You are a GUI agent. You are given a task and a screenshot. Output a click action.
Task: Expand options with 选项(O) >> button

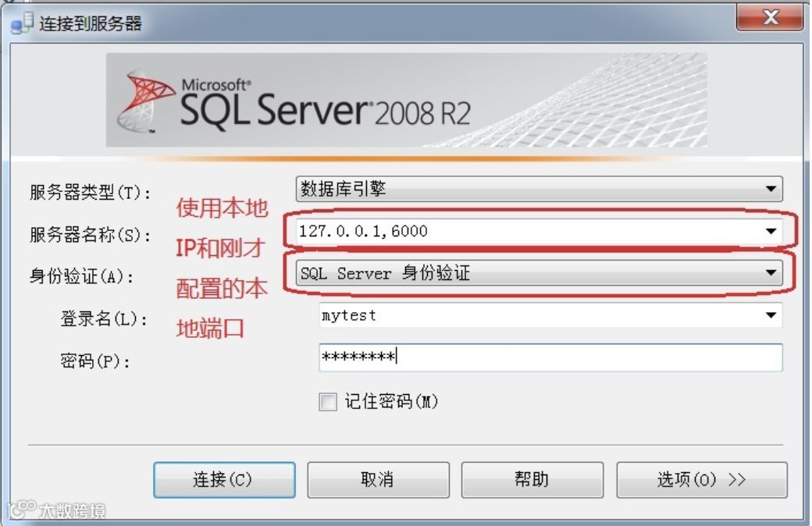[x=702, y=480]
